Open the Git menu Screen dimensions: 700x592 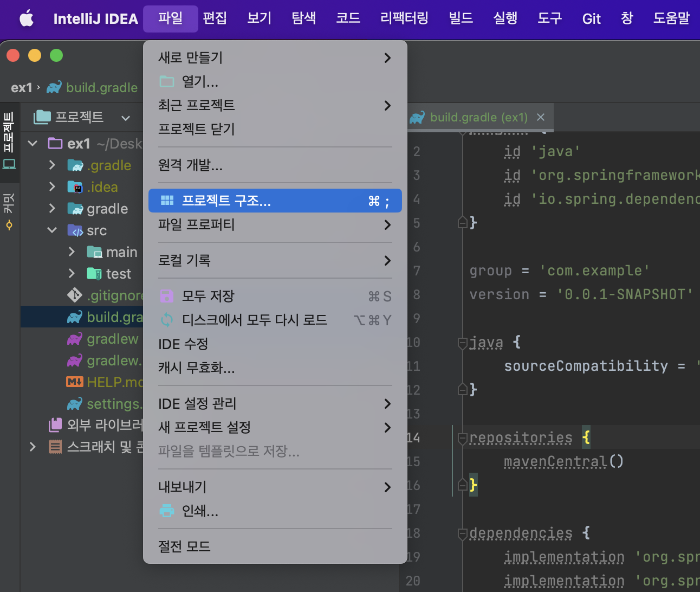pos(591,18)
